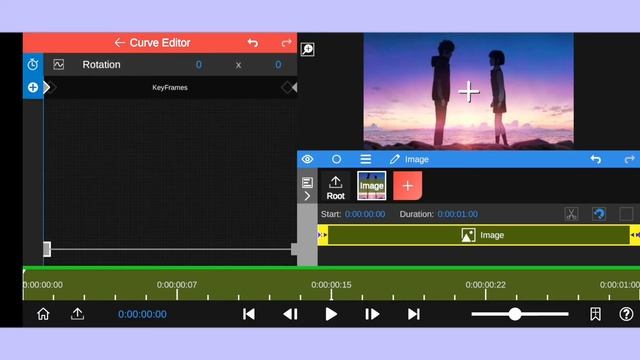
Task: Play the preview
Action: (x=331, y=314)
